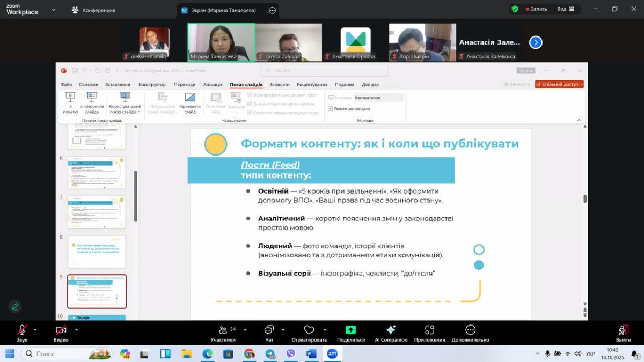644x362 pixels.
Task: Open Telegram from the Windows taskbar
Action: tap(270, 354)
